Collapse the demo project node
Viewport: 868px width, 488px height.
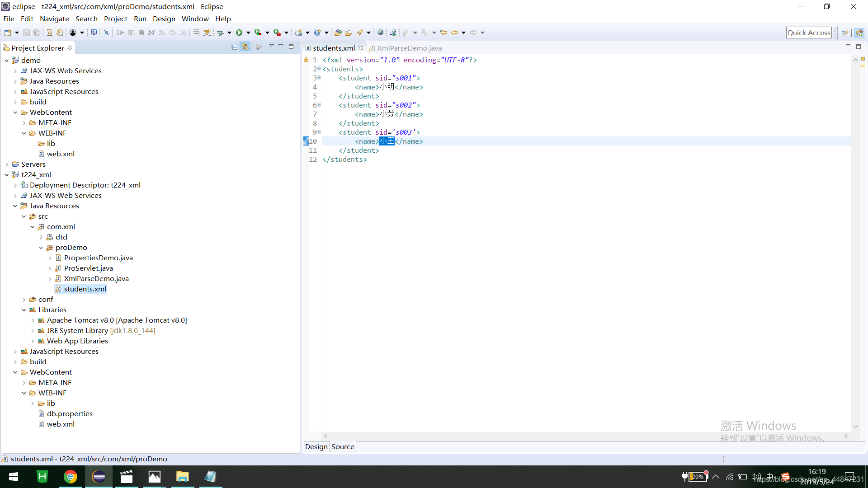[x=6, y=60]
